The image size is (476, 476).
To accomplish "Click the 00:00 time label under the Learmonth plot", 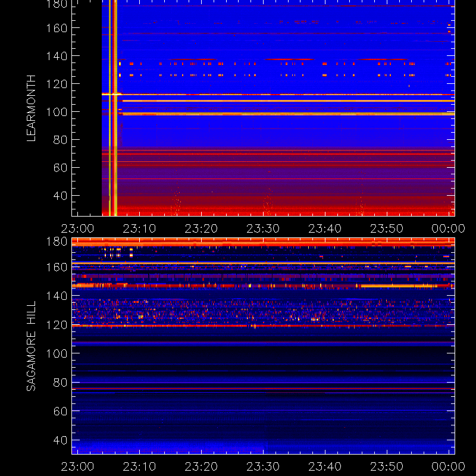I will pos(449,228).
